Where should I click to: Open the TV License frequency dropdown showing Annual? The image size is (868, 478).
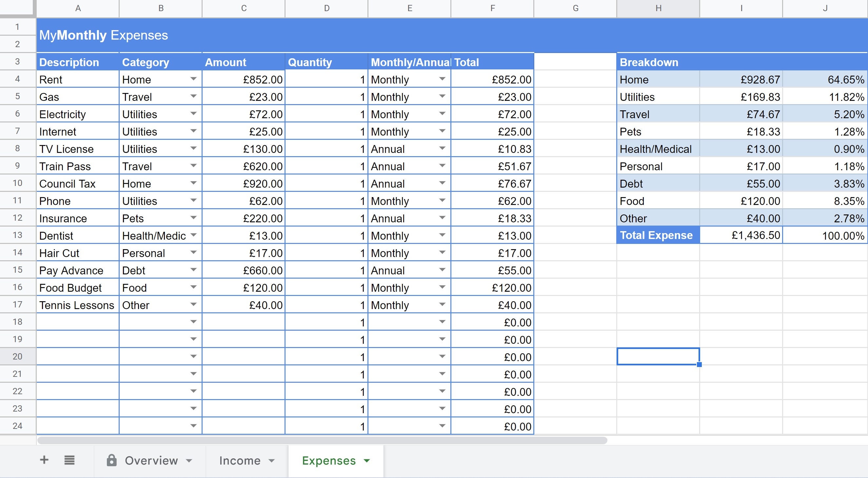[442, 148]
